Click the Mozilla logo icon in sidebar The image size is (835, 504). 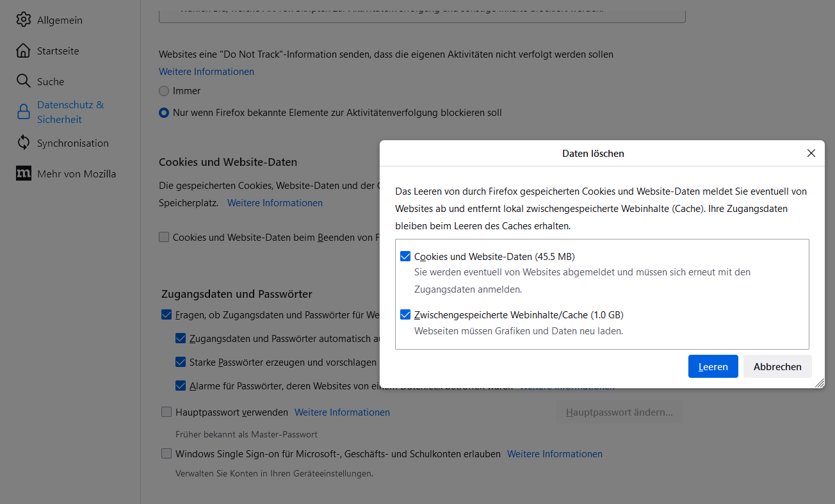(24, 174)
